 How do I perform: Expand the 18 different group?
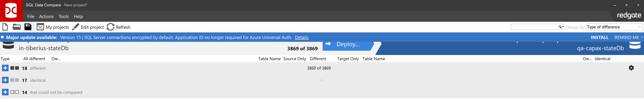coord(5,68)
